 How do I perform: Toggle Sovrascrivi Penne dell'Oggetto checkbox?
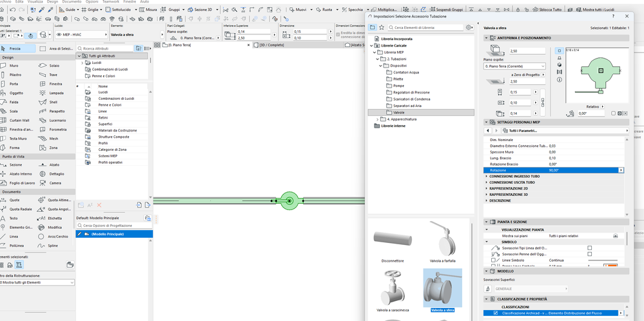click(x=589, y=254)
